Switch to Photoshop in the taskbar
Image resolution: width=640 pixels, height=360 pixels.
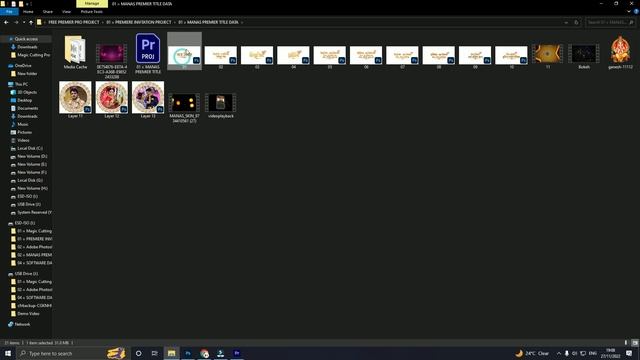pos(188,353)
